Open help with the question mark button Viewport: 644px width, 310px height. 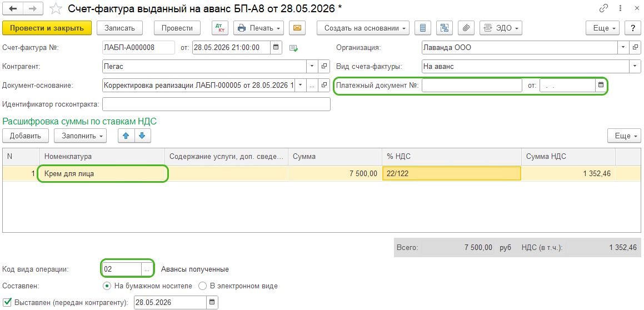pos(632,28)
